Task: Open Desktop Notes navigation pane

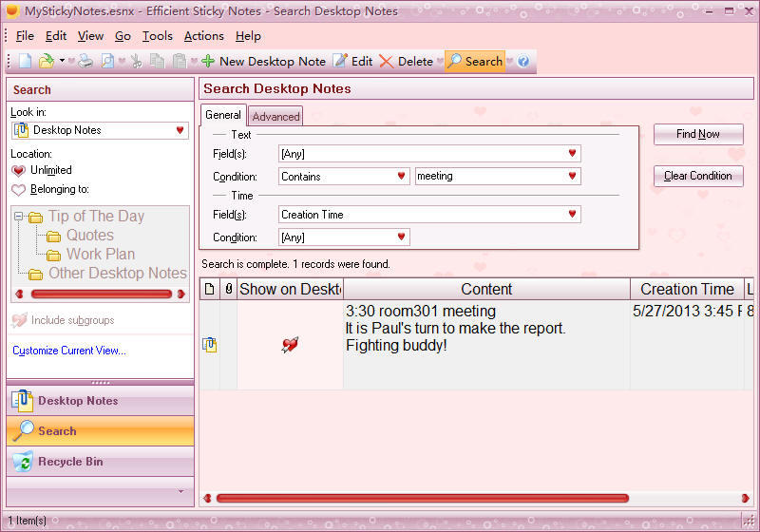Action: click(x=101, y=401)
